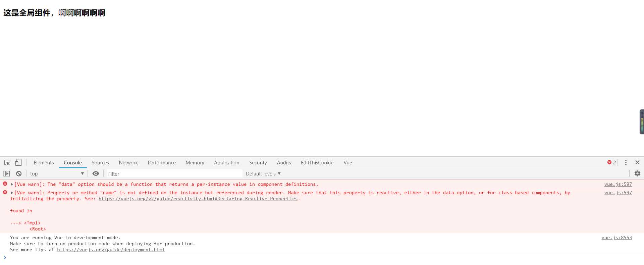Toggle the live expression eye icon
The image size is (644, 265).
96,174
